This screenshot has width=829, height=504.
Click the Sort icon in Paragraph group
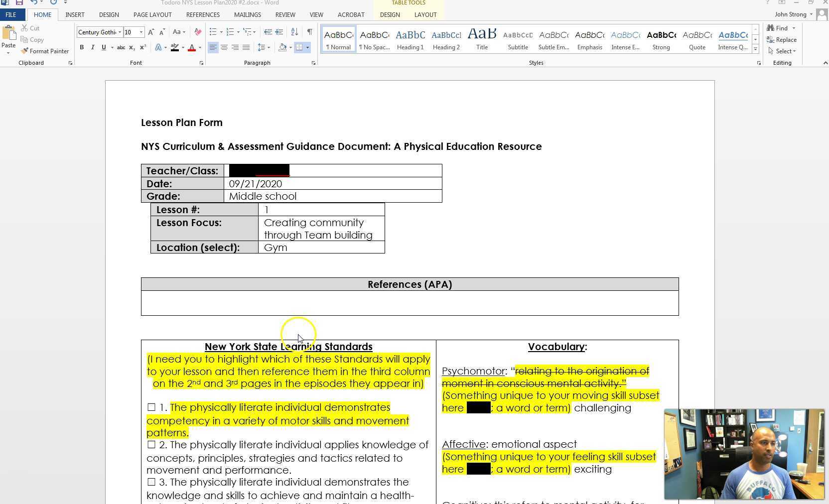tap(294, 32)
